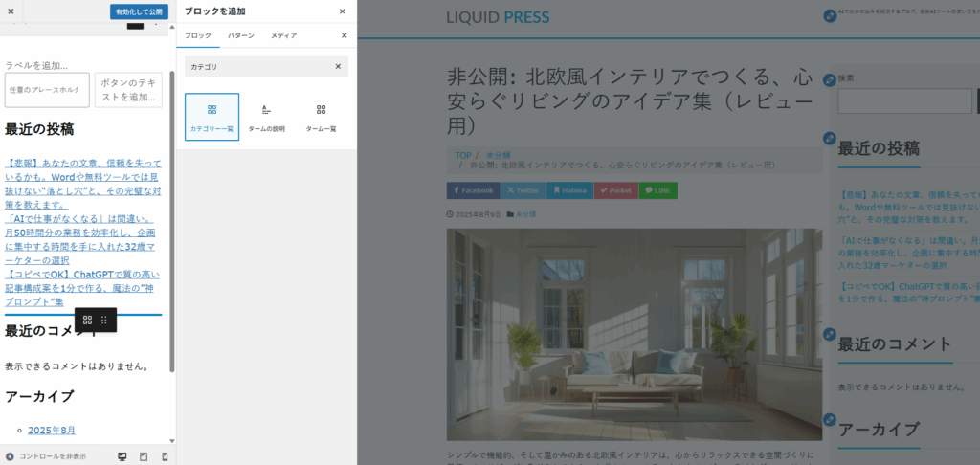Click the post title 非公開: 北欧風インテリア
This screenshot has height=465, width=980.
tap(630, 101)
